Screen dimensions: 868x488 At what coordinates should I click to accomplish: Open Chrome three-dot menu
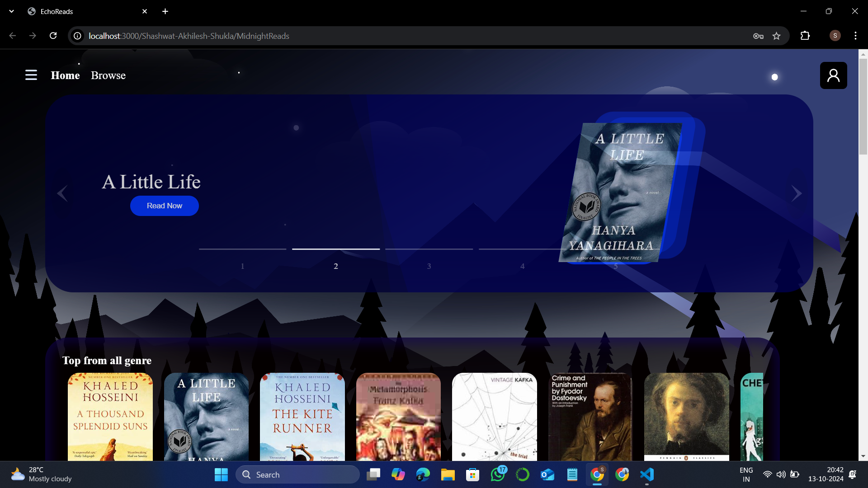coord(855,36)
